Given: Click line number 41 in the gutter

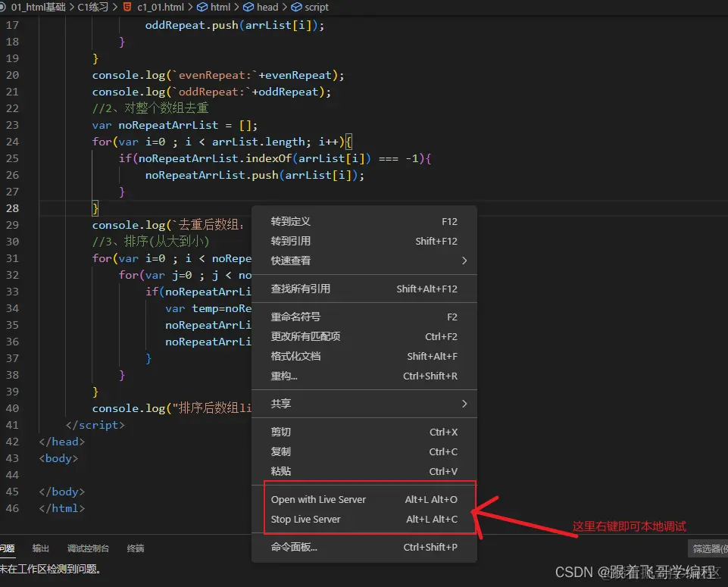Looking at the screenshot, I should [13, 425].
